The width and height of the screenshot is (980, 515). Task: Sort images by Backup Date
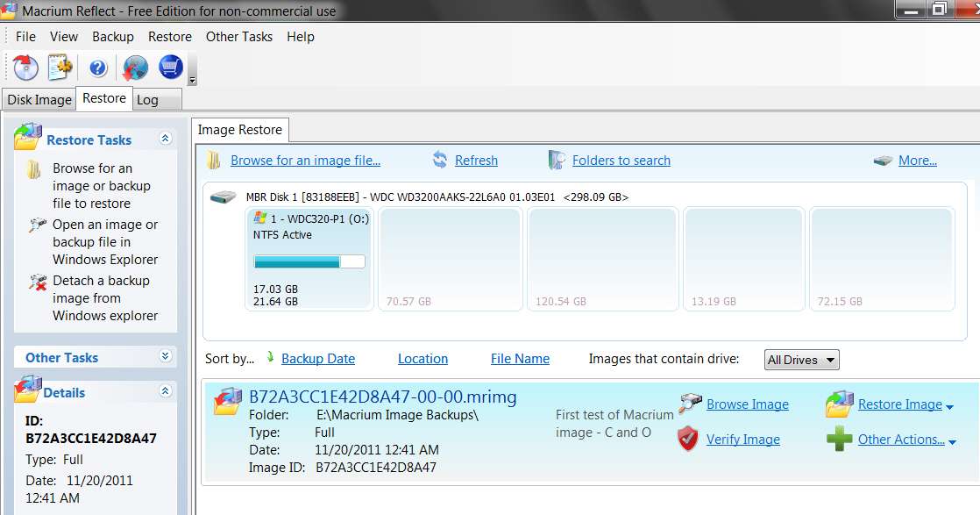(x=318, y=359)
